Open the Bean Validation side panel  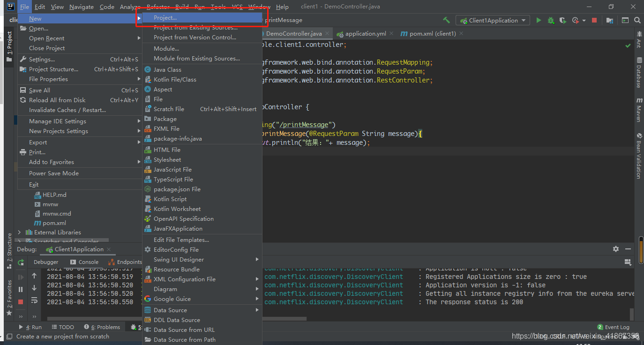(639, 155)
